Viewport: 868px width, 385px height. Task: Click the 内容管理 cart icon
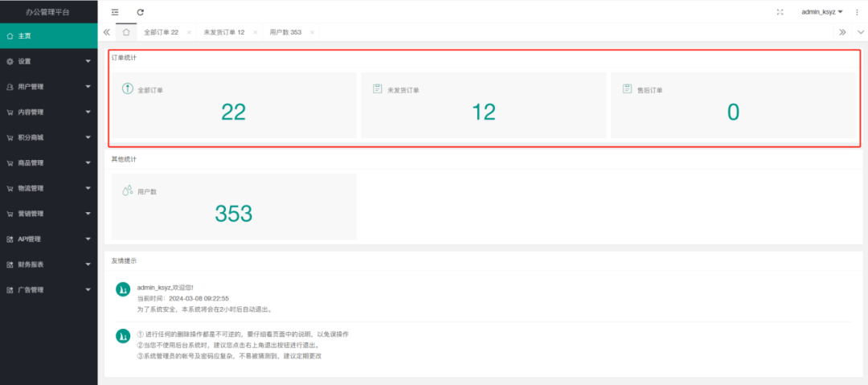coord(10,113)
